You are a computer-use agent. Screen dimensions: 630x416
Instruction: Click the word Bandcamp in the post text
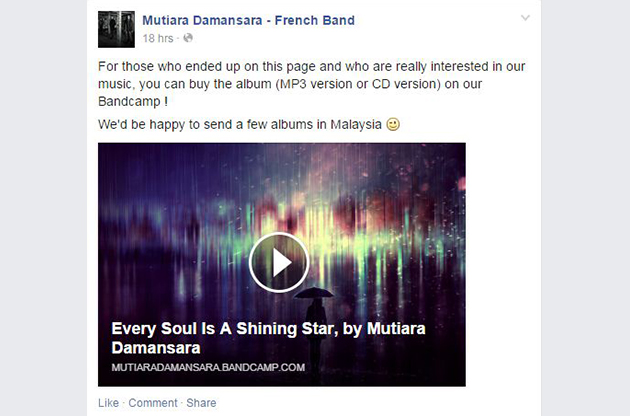[x=129, y=101]
